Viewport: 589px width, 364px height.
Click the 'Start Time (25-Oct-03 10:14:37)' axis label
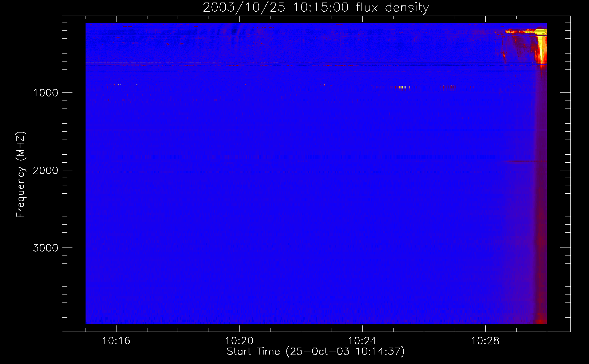(316, 352)
